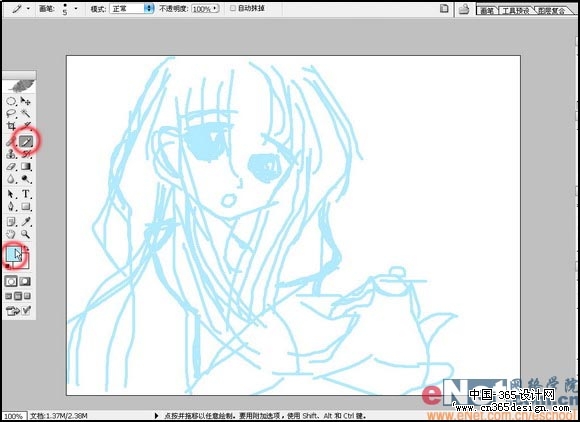Select the Elliptical Marquee tool
The image size is (580, 422).
coord(11,101)
